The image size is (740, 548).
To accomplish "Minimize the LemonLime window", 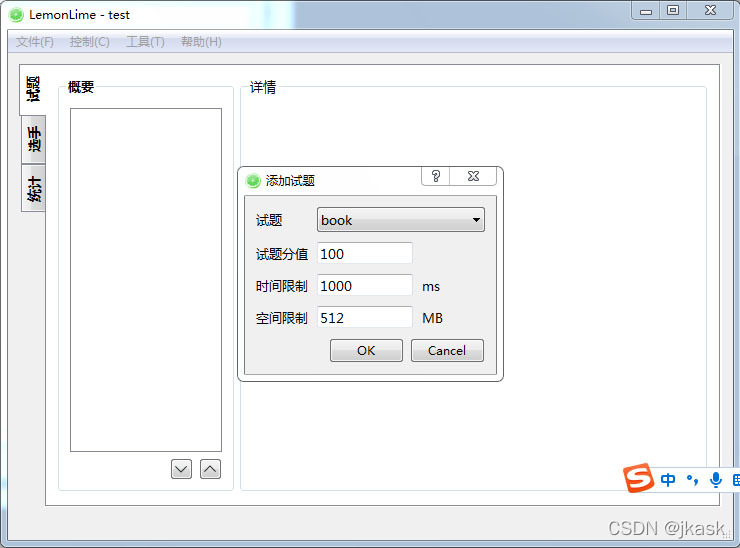I will pos(646,10).
